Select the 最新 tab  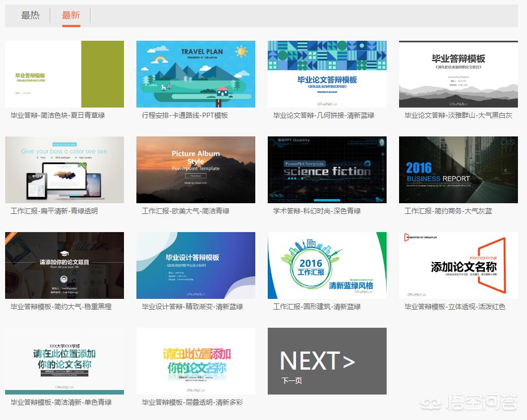point(71,15)
